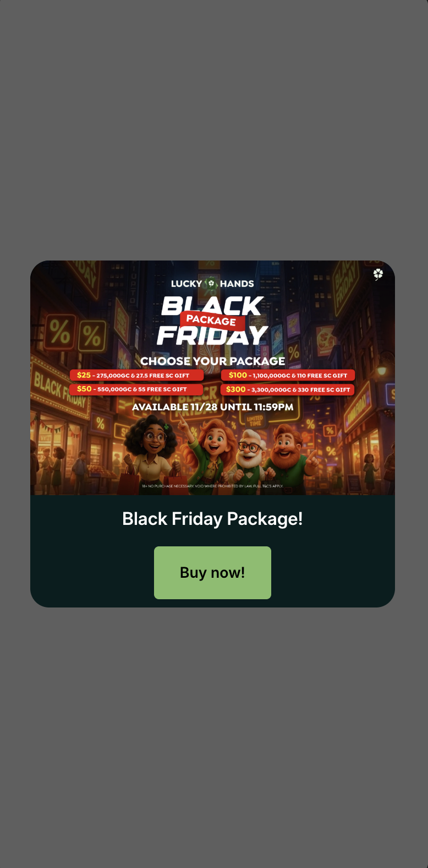Click the AVAILABLE 11/28 UNTIL 11:59PM text

pos(213,407)
